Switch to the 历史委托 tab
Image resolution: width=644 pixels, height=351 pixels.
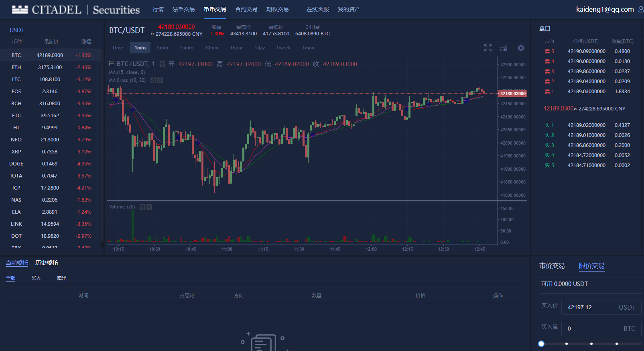coord(47,263)
